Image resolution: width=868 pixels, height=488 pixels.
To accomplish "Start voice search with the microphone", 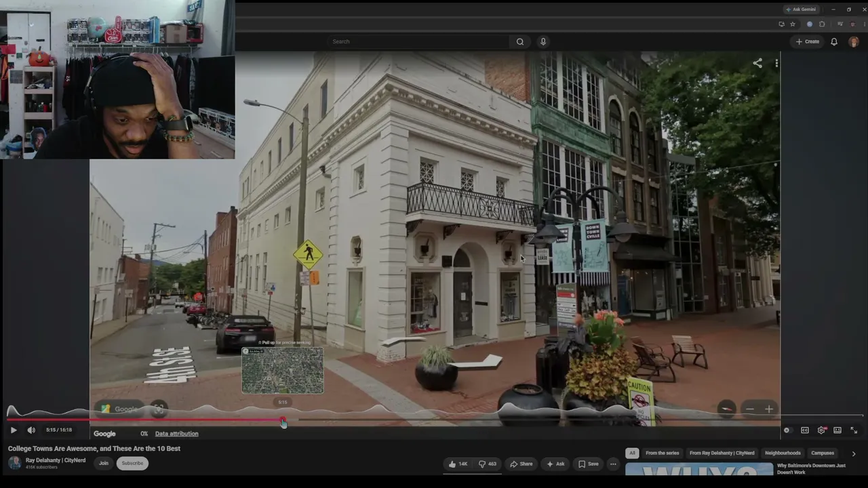I will (543, 41).
